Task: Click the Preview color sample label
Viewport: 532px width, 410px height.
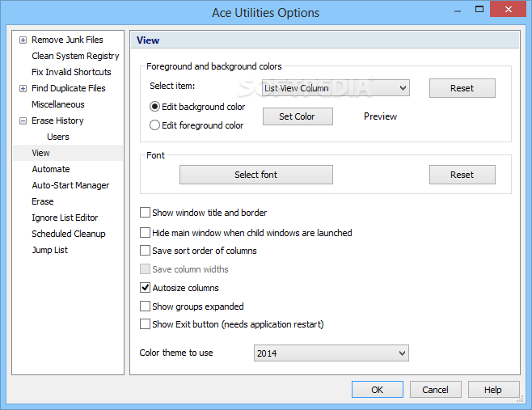Action: pos(380,116)
